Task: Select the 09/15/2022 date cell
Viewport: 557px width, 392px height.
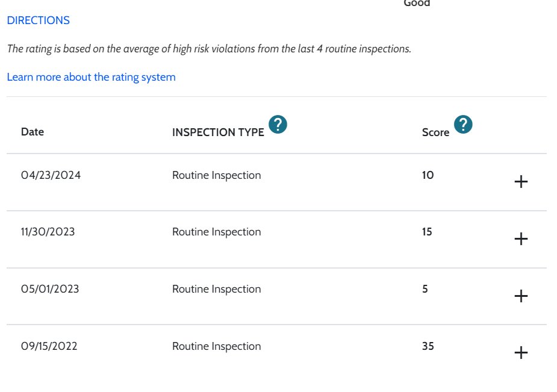Action: point(49,346)
